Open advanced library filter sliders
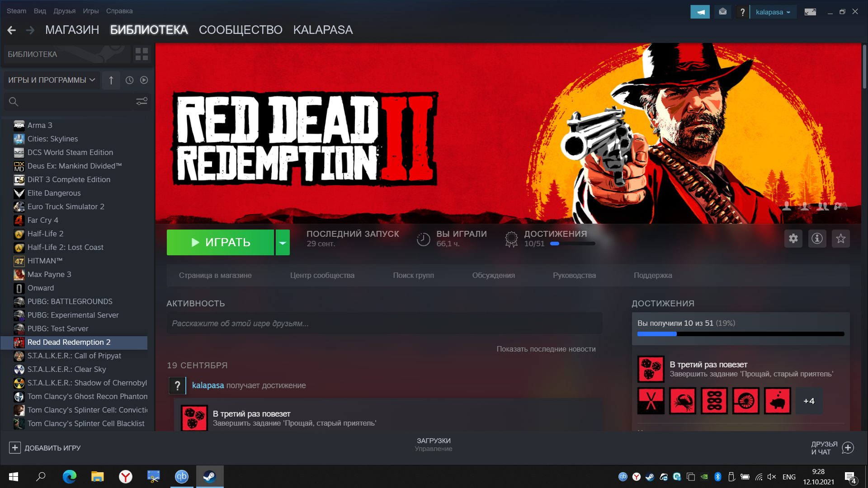 (x=142, y=101)
